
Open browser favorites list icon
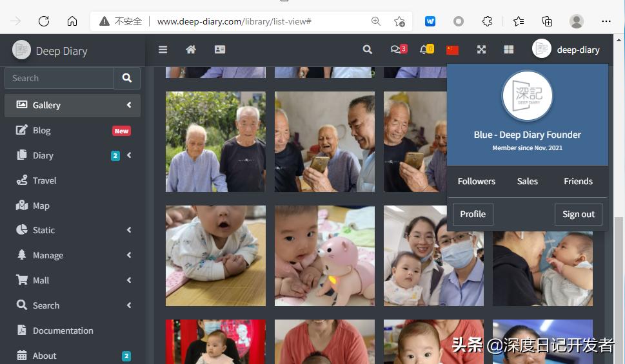519,21
